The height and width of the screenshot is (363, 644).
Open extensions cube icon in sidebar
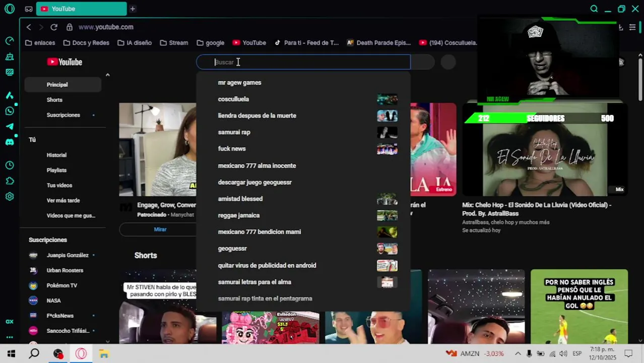(x=9, y=180)
